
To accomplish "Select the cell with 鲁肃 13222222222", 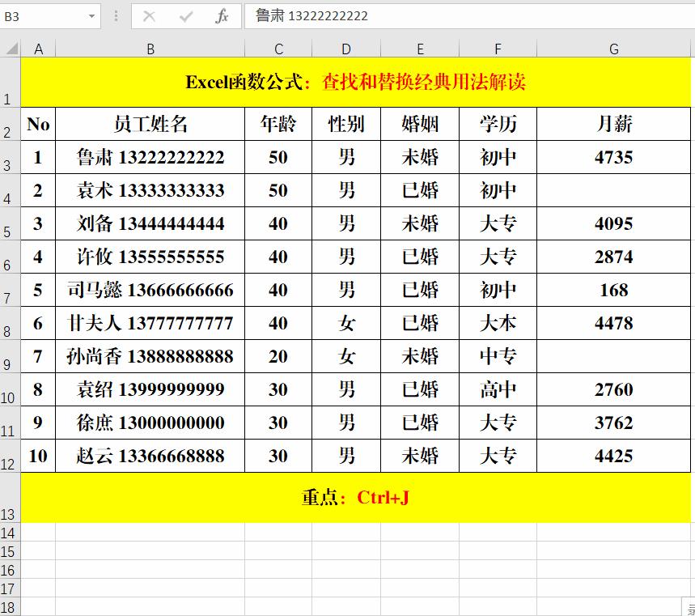I will (x=150, y=157).
